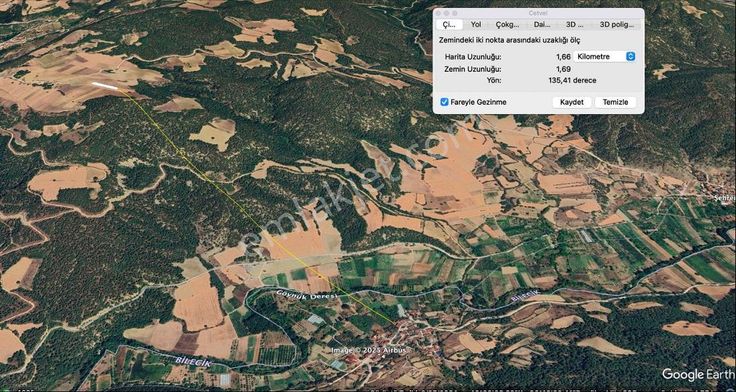Click the Cetvel window zoom button

(x=454, y=13)
